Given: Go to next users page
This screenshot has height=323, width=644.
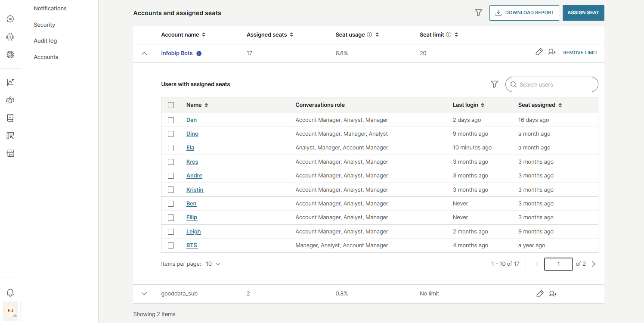Looking at the screenshot, I should [594, 264].
